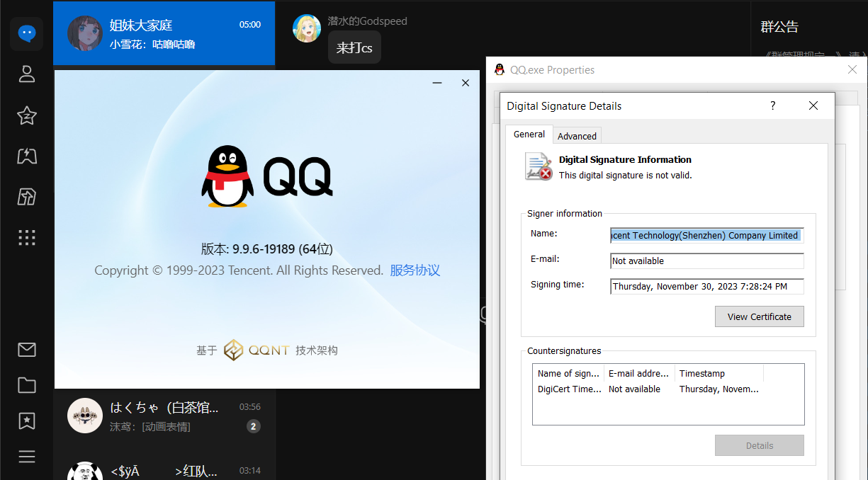The height and width of the screenshot is (480, 868).
Task: Close the QQ About window
Action: click(466, 83)
